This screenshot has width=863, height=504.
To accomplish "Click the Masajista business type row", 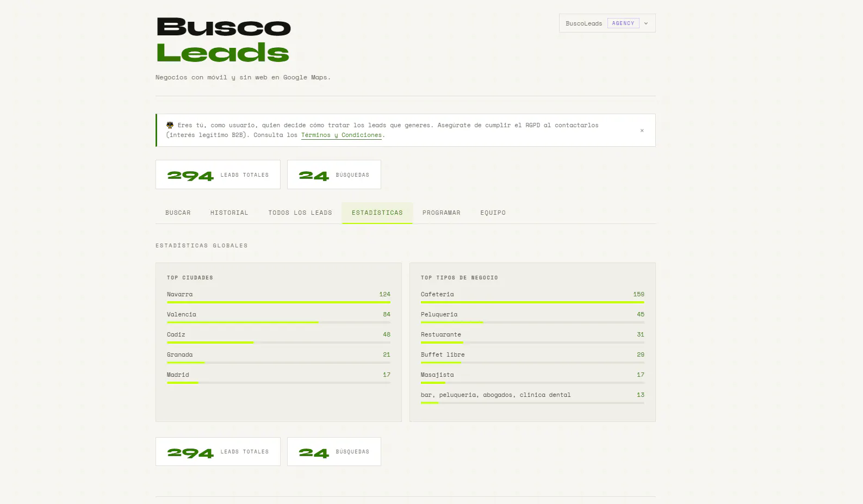I will [532, 377].
